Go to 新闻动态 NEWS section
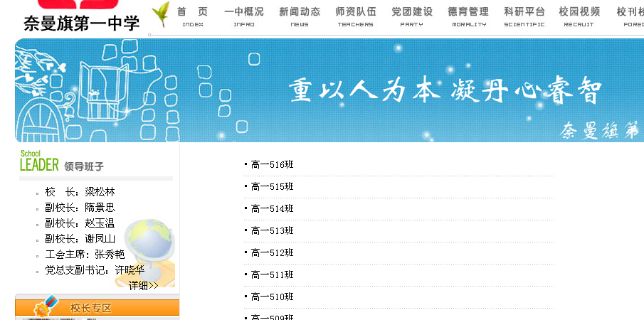This screenshot has height=320, width=644. pos(300,16)
